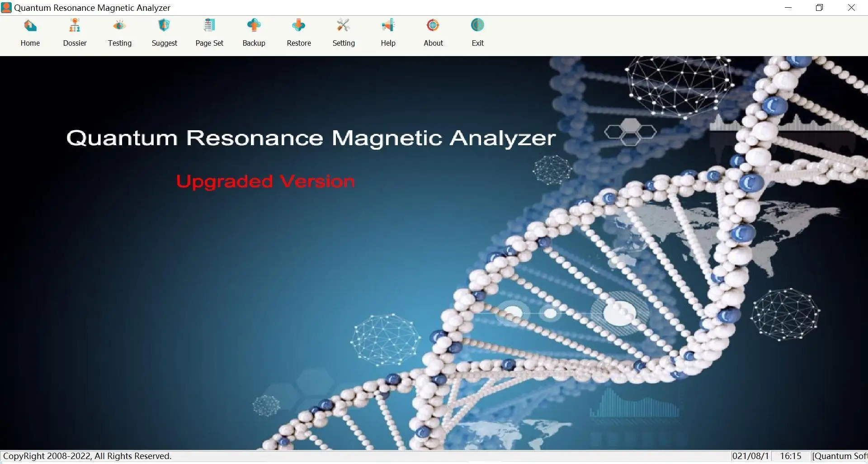
Task: Start the Testing eye icon
Action: tap(119, 25)
